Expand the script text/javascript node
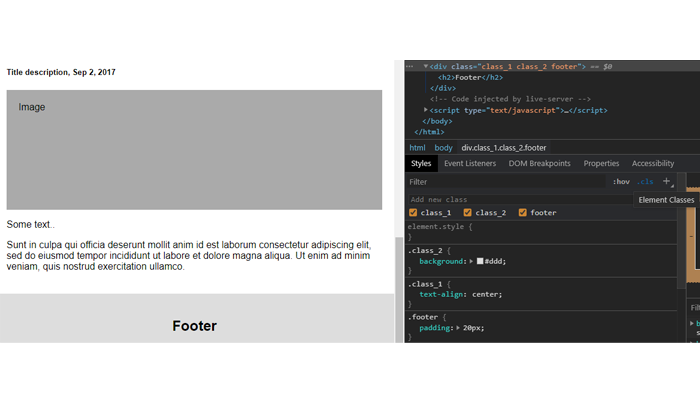 [425, 110]
